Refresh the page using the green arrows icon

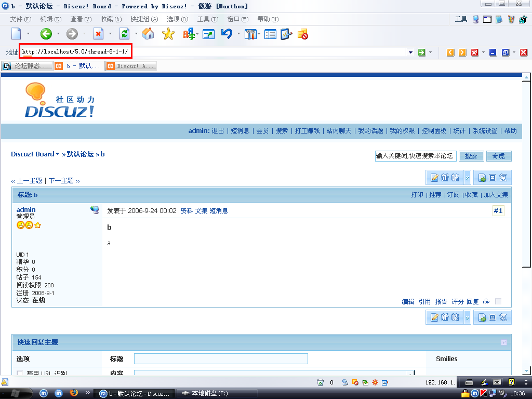tap(125, 34)
